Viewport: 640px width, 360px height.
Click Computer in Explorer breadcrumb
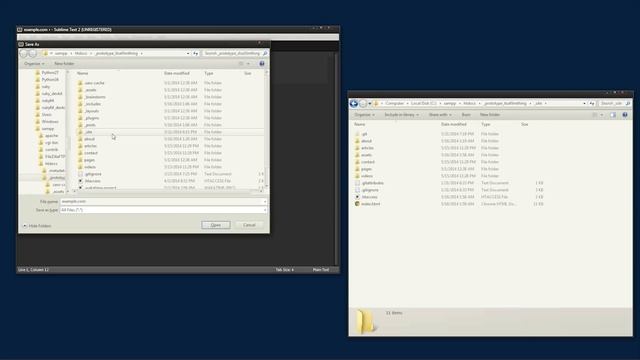click(x=395, y=104)
